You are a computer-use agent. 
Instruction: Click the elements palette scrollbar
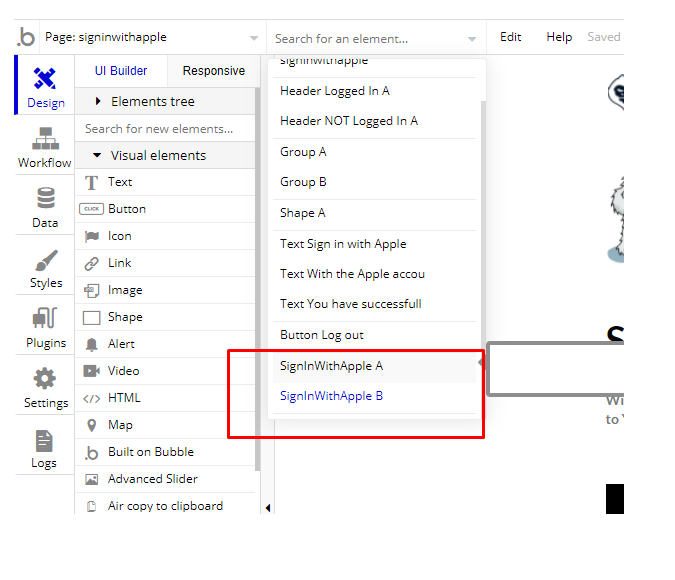[x=257, y=279]
